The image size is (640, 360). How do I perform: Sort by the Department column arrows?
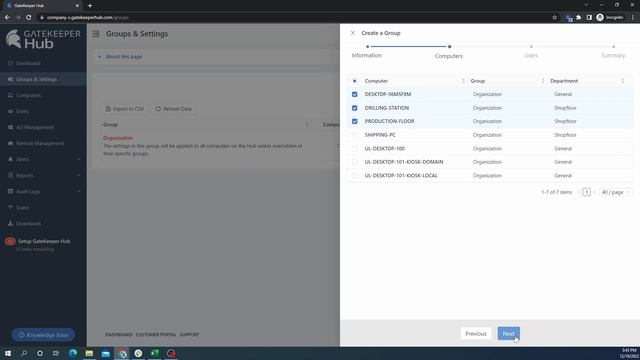[x=622, y=81]
